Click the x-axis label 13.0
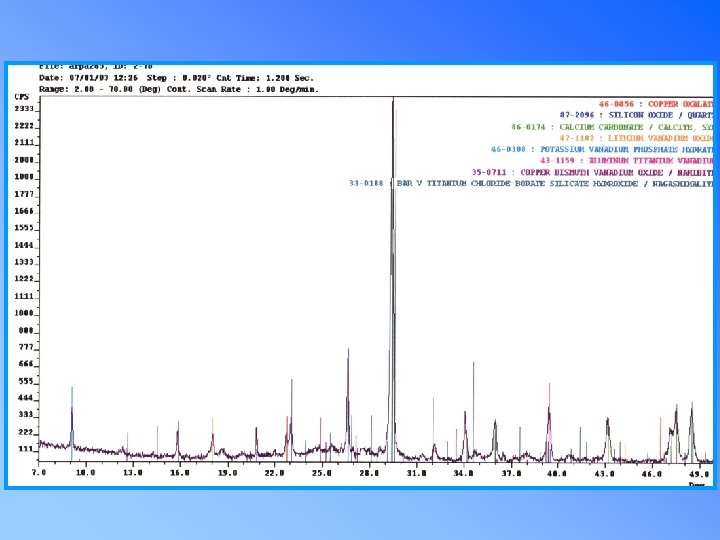The image size is (720, 540). (132, 472)
